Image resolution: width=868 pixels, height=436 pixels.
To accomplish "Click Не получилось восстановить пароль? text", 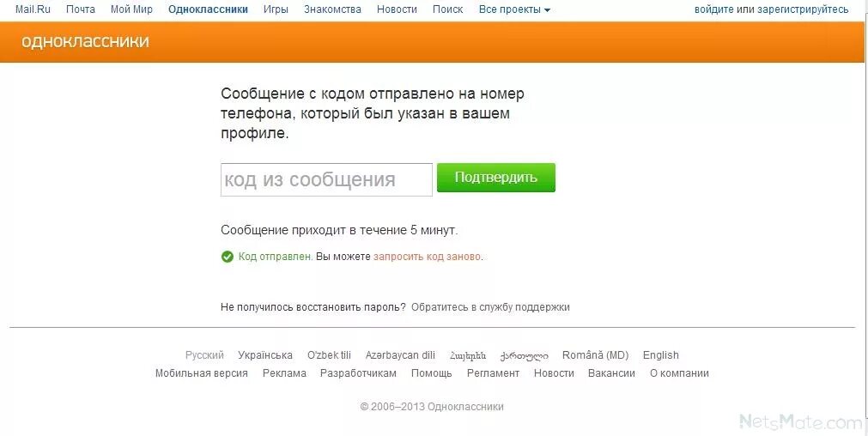I will point(313,307).
